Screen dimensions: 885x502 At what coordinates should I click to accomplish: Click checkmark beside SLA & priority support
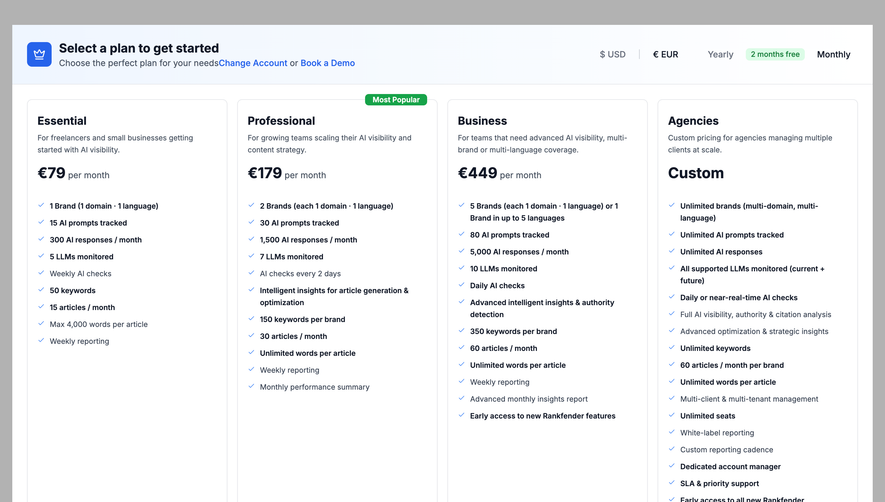click(672, 483)
